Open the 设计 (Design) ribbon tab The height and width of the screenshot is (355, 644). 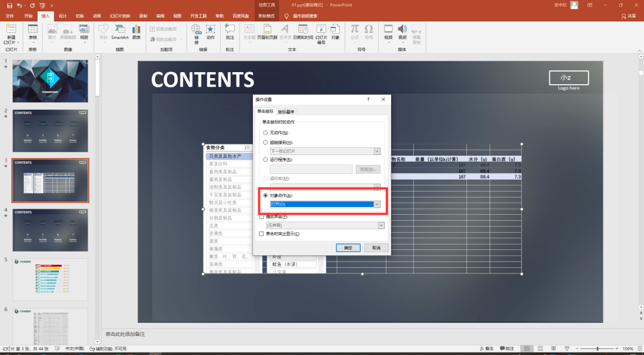click(63, 16)
